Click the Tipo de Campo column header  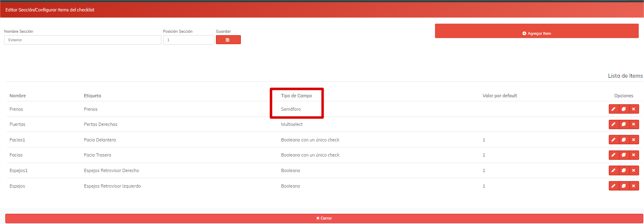[x=296, y=96]
